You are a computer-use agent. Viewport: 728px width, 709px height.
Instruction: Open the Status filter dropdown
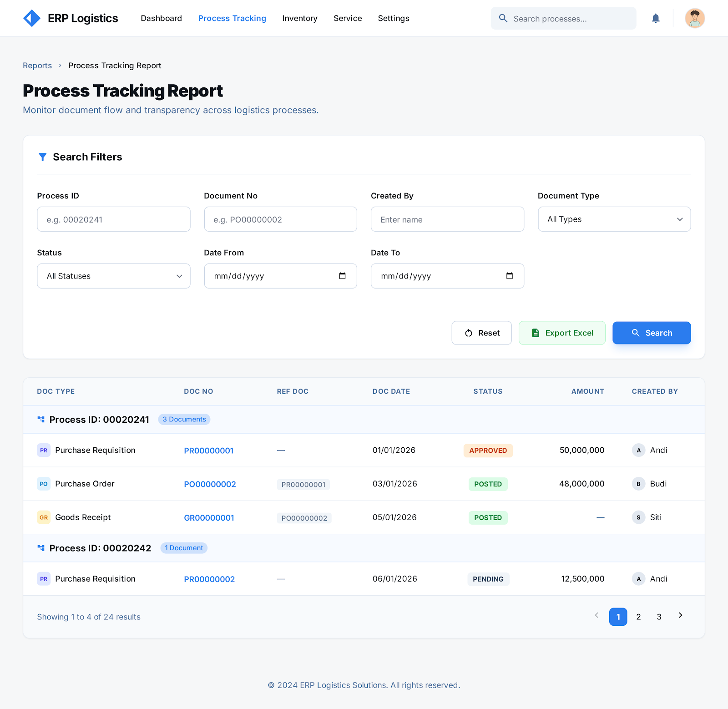pyautogui.click(x=113, y=276)
